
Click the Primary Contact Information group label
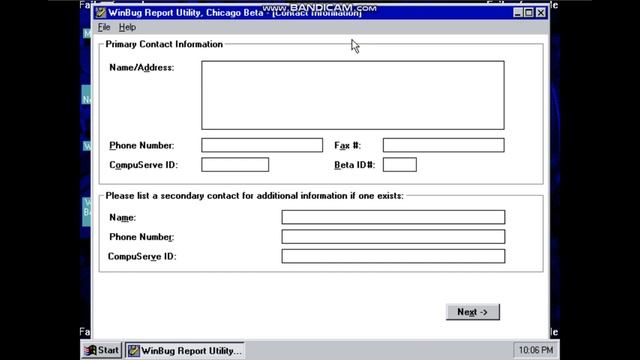(x=164, y=44)
